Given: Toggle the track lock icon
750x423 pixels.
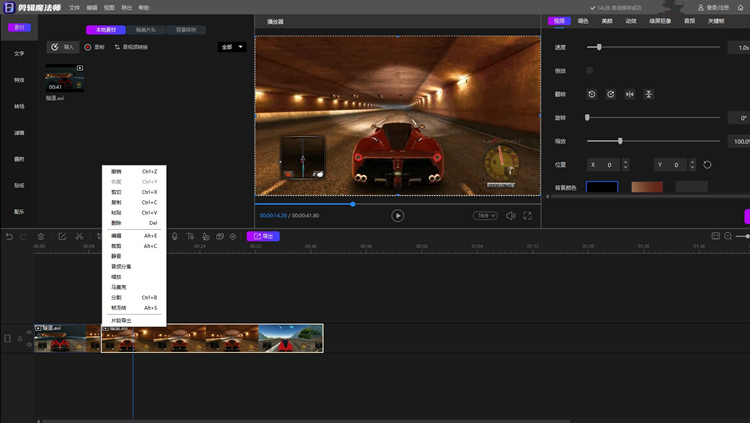Looking at the screenshot, I should [x=20, y=338].
